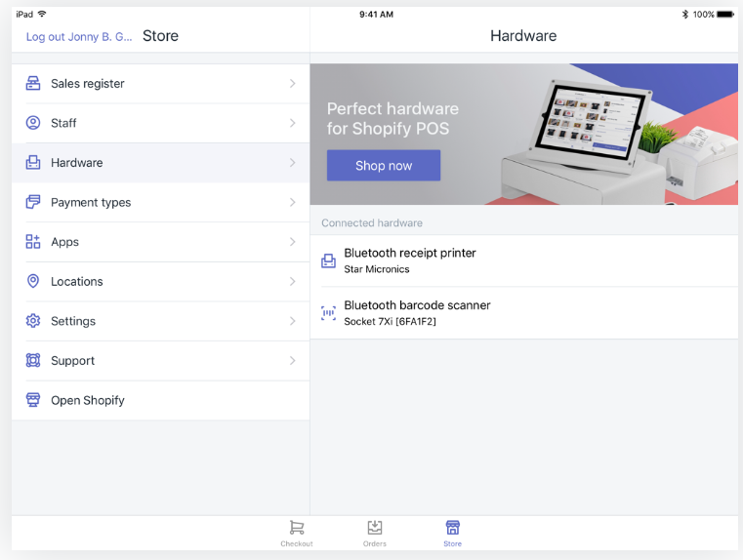Viewport: 743px width, 560px height.
Task: Tap Open Shopify
Action: pos(161,400)
